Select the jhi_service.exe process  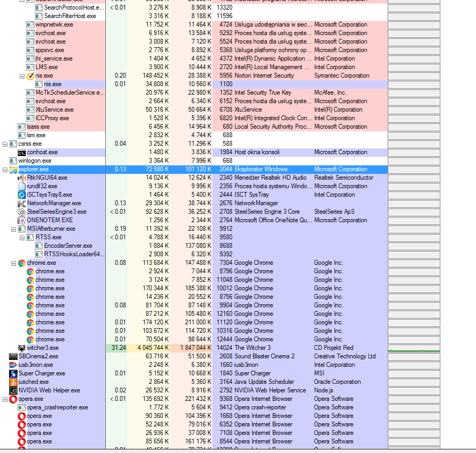pyautogui.click(x=194, y=58)
